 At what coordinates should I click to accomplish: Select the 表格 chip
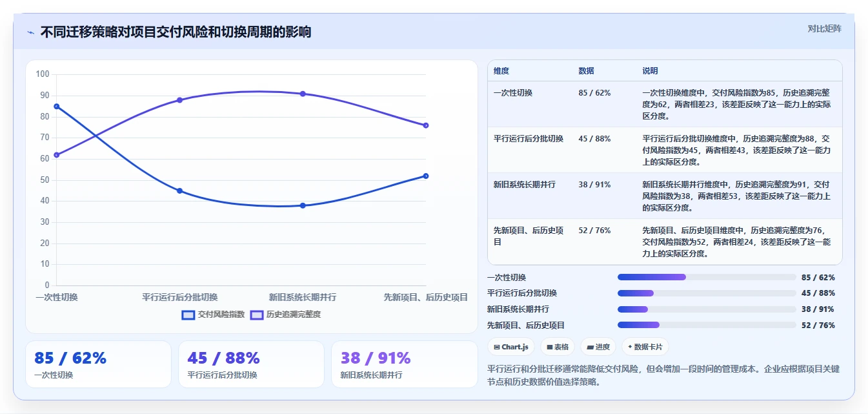tap(558, 347)
